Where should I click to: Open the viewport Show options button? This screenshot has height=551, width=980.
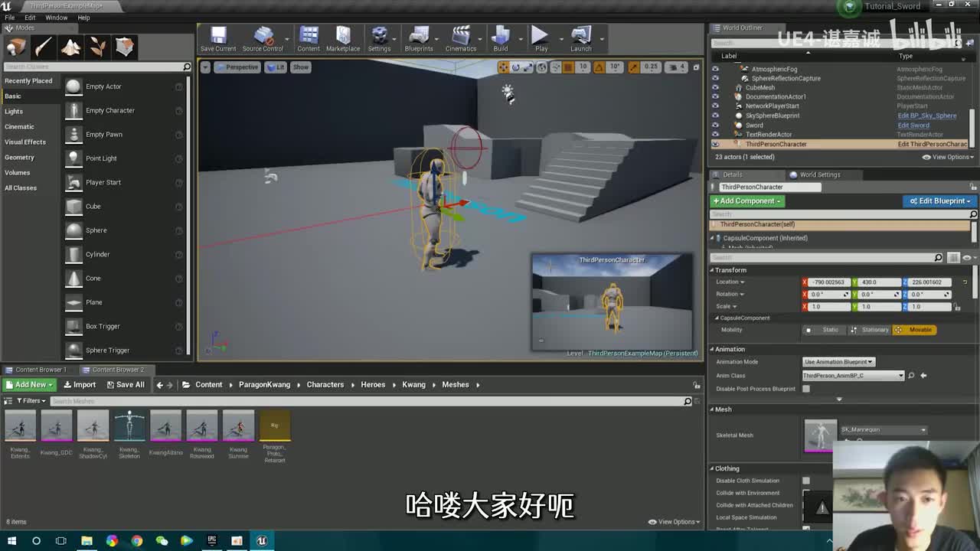point(301,67)
